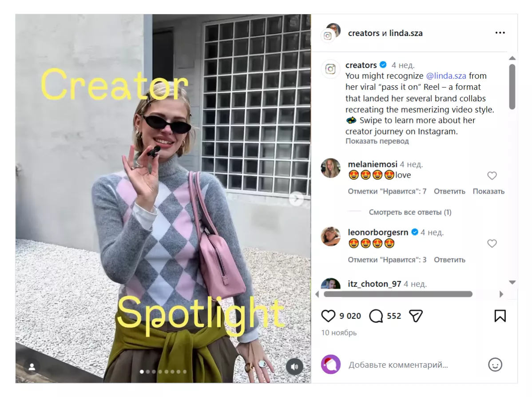Image resolution: width=532 pixels, height=397 pixels.
Task: Open emoji picker smiley icon
Action: point(495,365)
